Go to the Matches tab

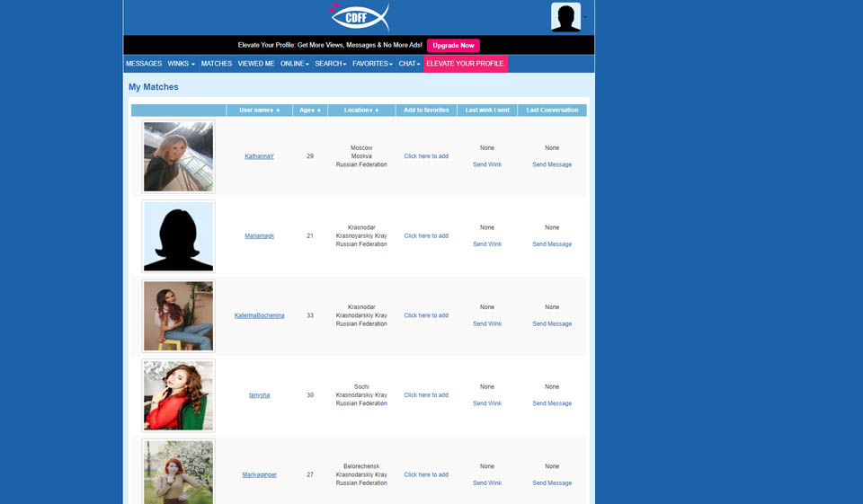click(x=217, y=64)
